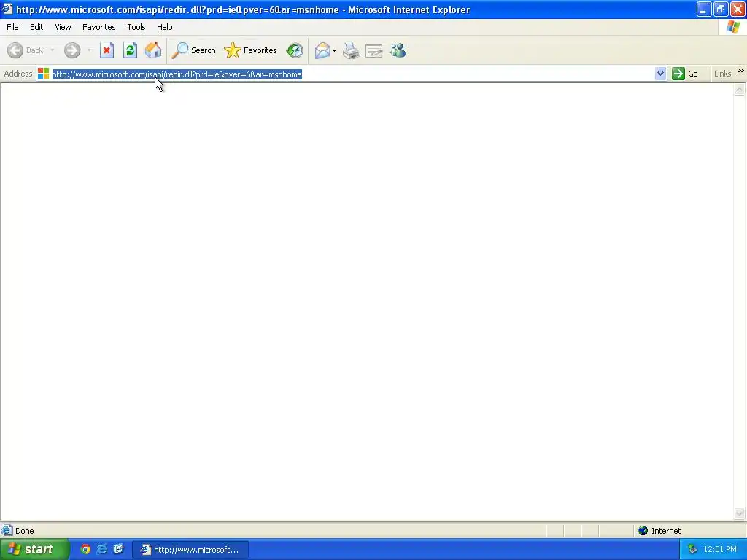Open the address bar URL dropdown
Viewport: 747px width, 560px height.
(660, 74)
